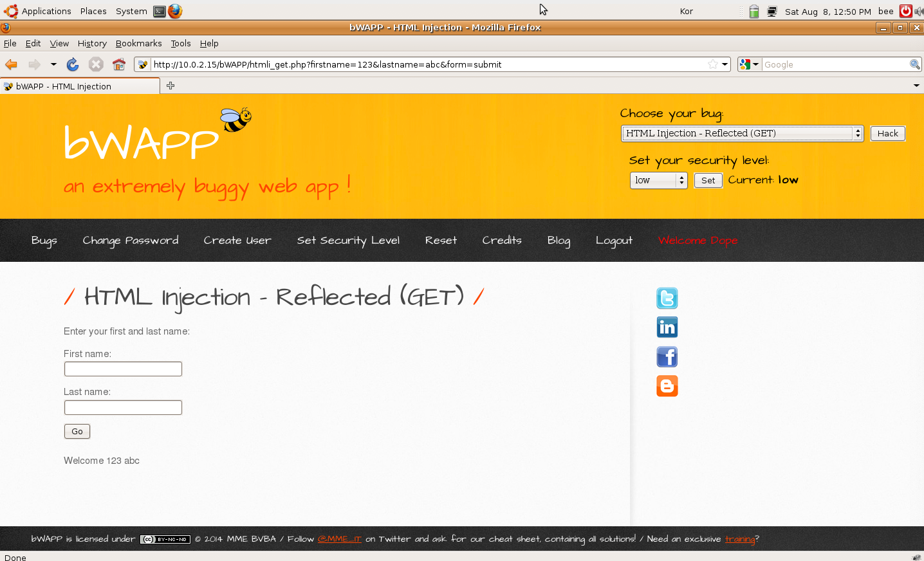Focus the First name input field
The height and width of the screenshot is (561, 924).
(x=123, y=369)
